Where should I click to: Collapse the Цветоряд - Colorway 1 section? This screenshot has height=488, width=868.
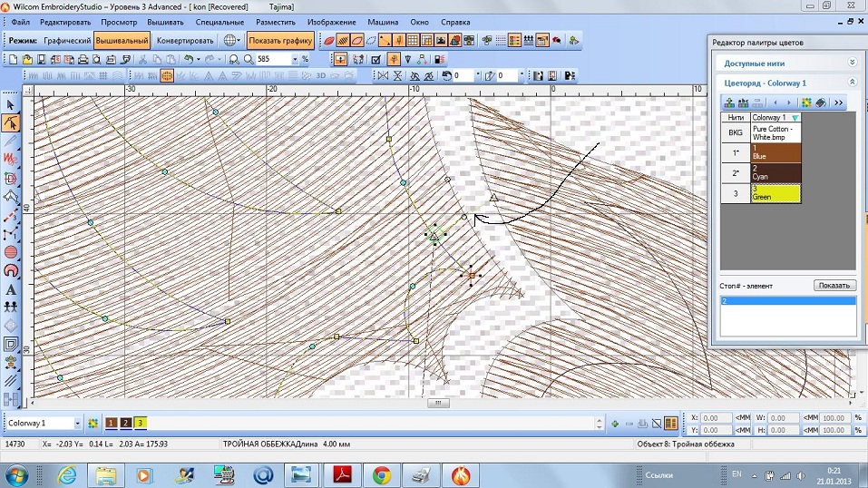click(x=852, y=82)
